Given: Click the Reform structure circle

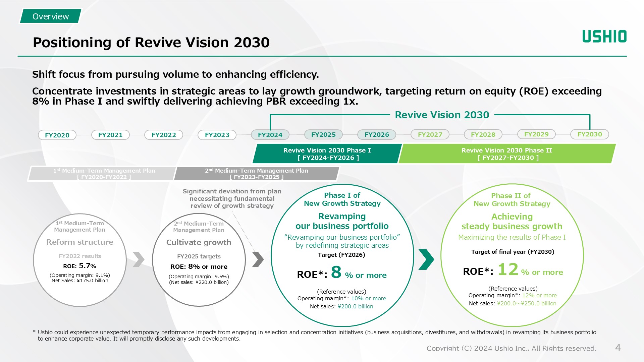Looking at the screenshot, I should (x=80, y=260).
